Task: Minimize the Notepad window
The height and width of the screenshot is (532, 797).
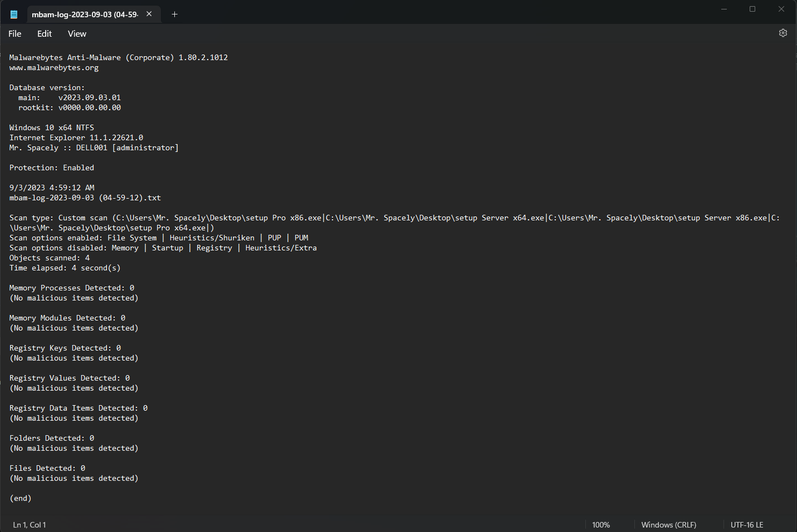Action: [x=724, y=9]
